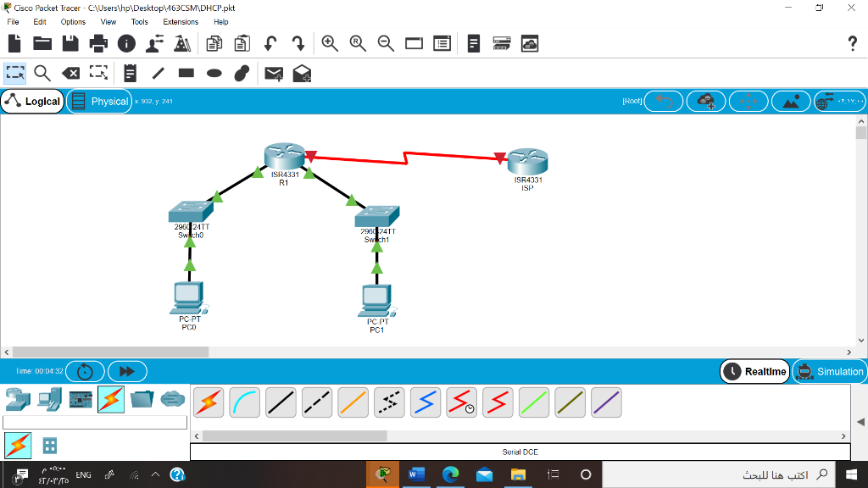868x488 pixels.
Task: Switch to Realtime mode
Action: click(755, 371)
